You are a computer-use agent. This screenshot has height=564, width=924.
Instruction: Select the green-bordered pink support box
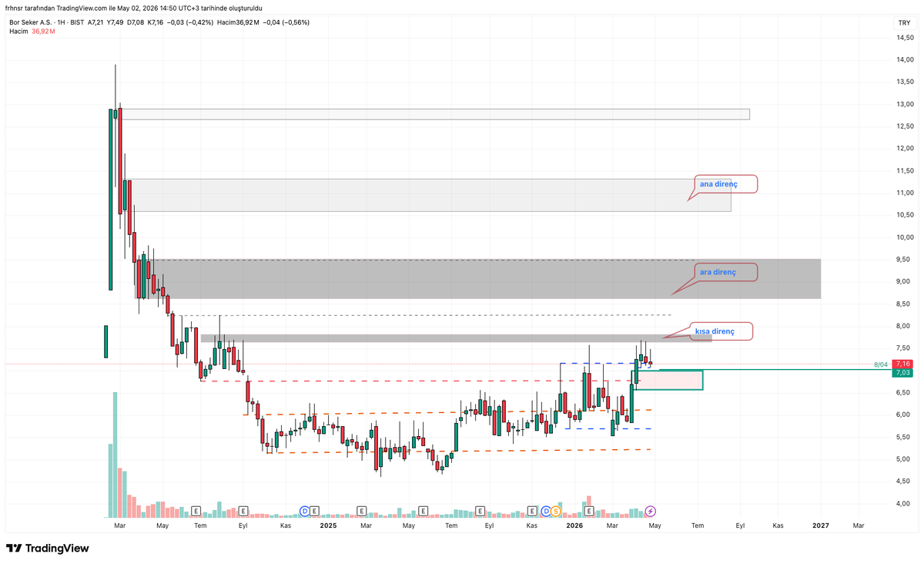pyautogui.click(x=668, y=380)
